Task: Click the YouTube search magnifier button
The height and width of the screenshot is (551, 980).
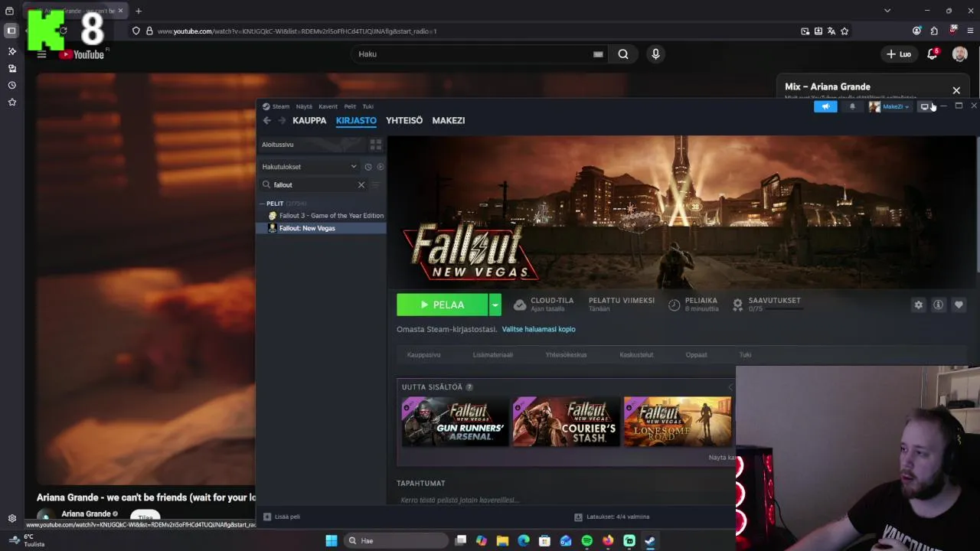Action: pyautogui.click(x=623, y=54)
